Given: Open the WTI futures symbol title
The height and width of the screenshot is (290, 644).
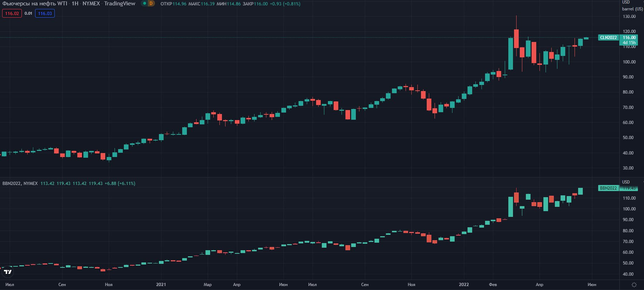Looking at the screenshot, I should [x=69, y=4].
